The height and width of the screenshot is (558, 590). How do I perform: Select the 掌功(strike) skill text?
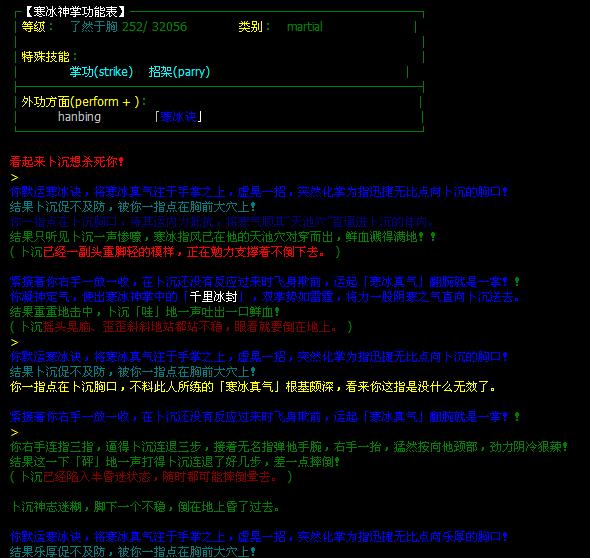(x=101, y=71)
